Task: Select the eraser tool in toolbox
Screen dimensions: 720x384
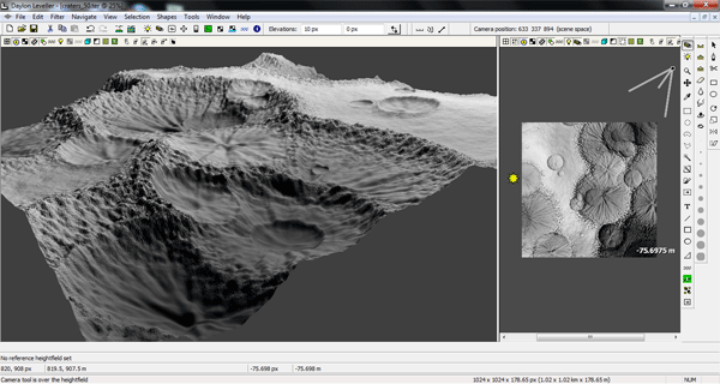Action: pyautogui.click(x=701, y=80)
